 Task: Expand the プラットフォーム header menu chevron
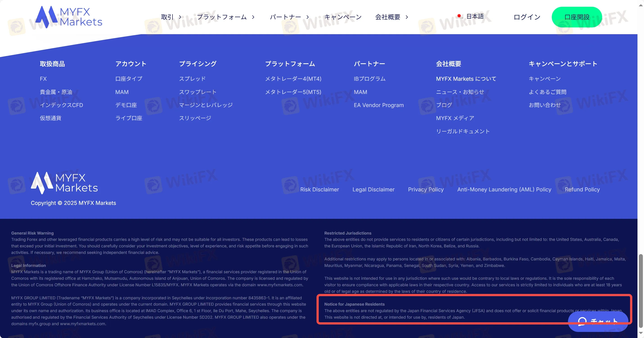point(253,17)
